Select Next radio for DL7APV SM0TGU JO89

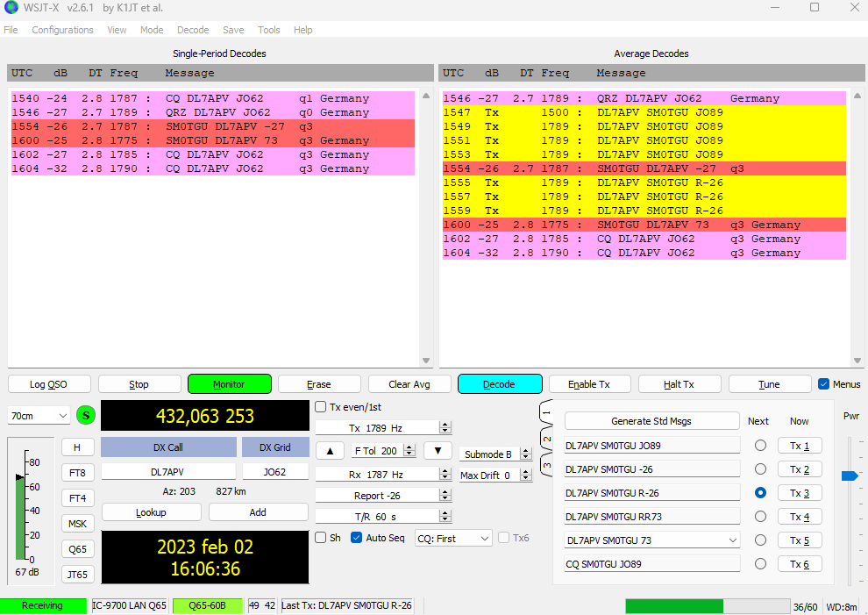pos(761,446)
